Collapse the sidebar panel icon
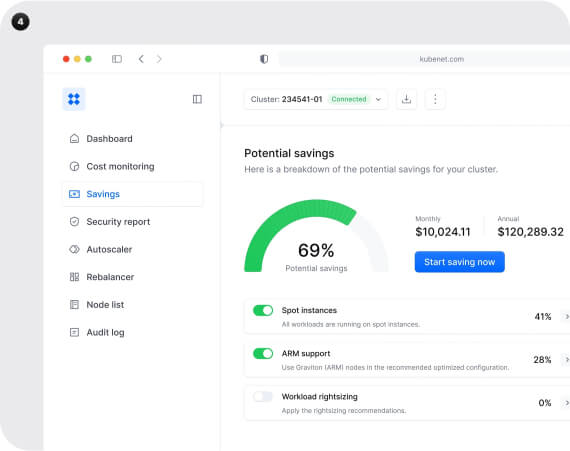 197,99
